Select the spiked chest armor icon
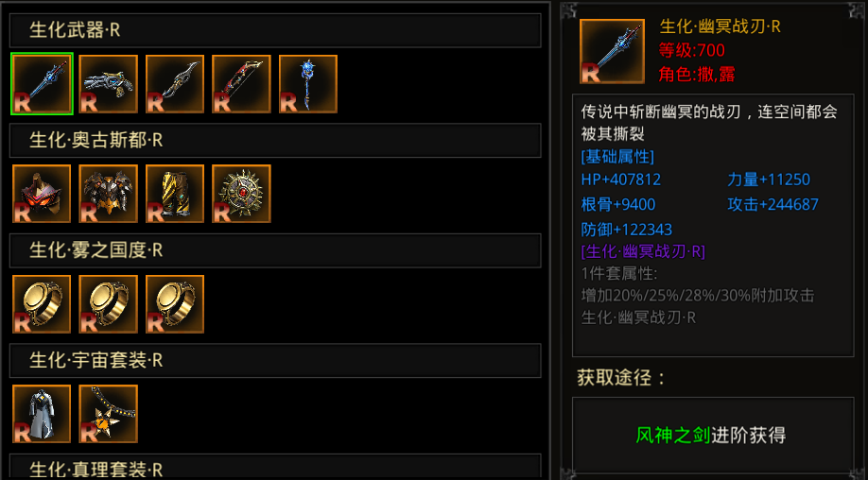This screenshot has height=480, width=868. pyautogui.click(x=109, y=194)
